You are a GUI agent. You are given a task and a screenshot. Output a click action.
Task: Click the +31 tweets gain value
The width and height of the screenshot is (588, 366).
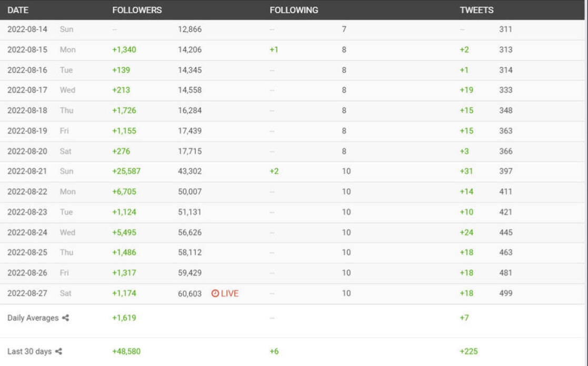pyautogui.click(x=466, y=171)
